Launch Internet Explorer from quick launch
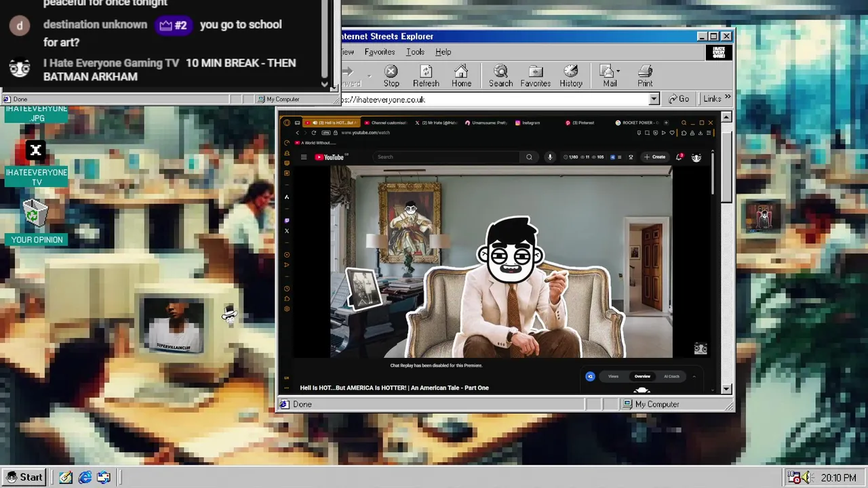 coord(85,478)
